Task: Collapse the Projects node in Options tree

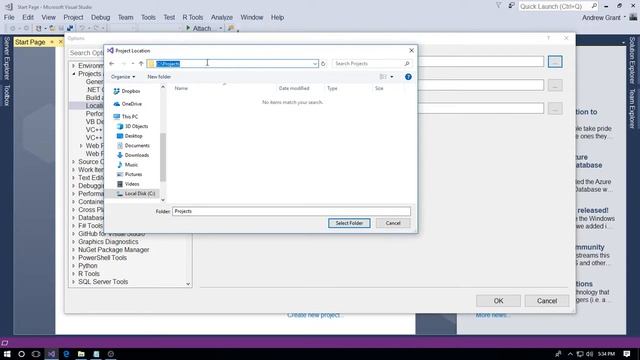Action: coord(73,74)
